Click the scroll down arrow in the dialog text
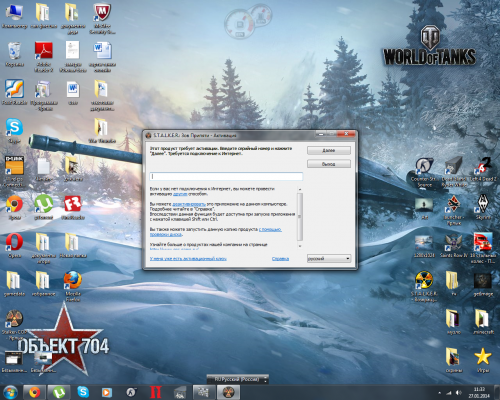Image resolution: width=500 pixels, height=400 pixels. (300, 246)
